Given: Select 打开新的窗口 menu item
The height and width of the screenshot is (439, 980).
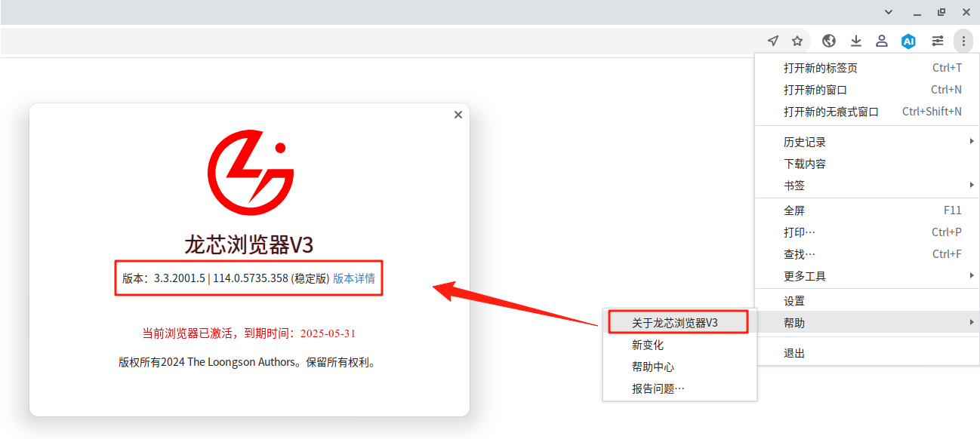Looking at the screenshot, I should 868,90.
